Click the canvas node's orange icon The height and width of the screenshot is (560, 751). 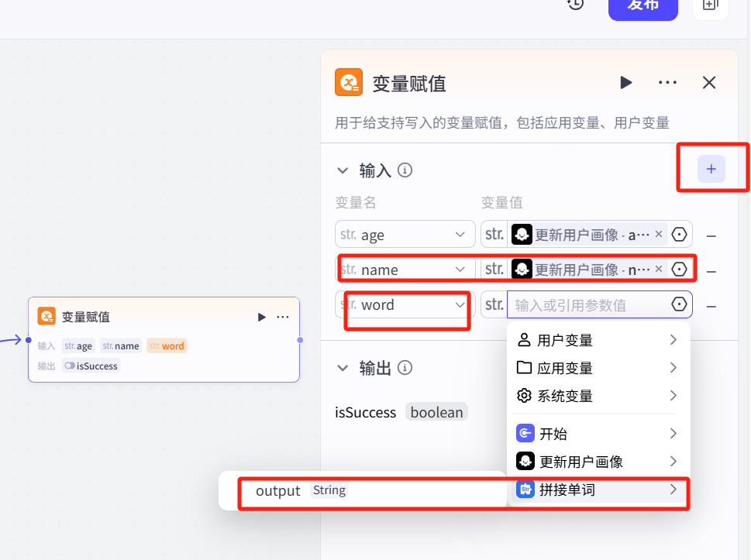(47, 316)
